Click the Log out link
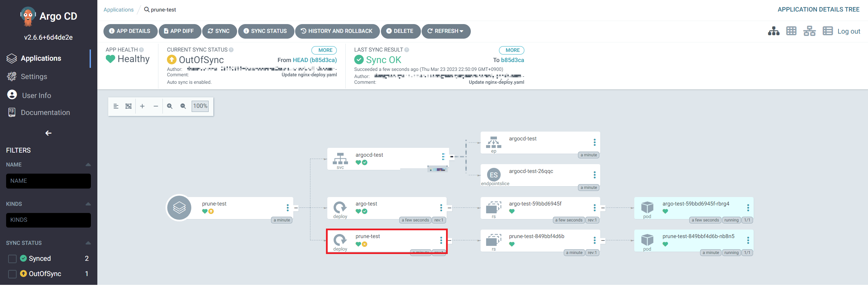868x293 pixels. click(x=849, y=31)
